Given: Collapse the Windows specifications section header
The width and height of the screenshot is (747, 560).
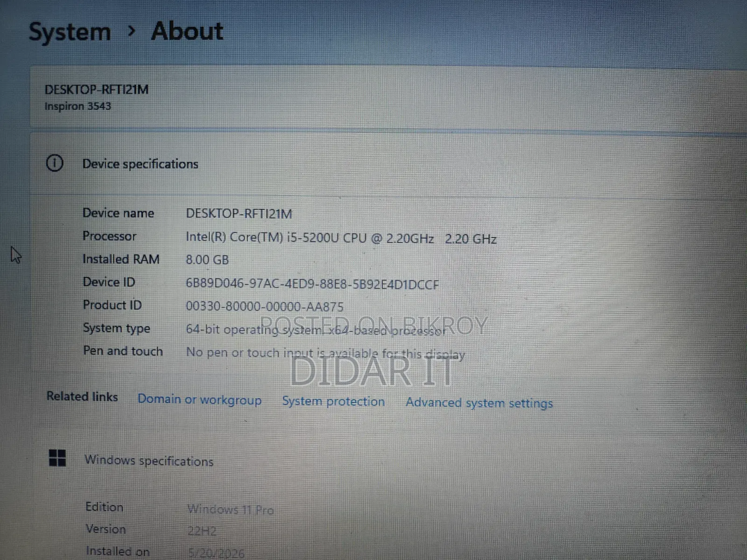Looking at the screenshot, I should 388,460.
